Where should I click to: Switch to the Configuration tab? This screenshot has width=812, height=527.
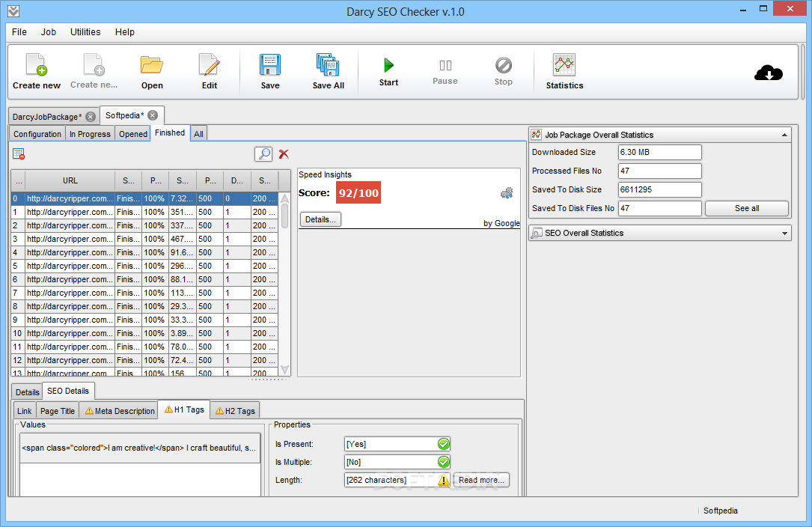[37, 134]
